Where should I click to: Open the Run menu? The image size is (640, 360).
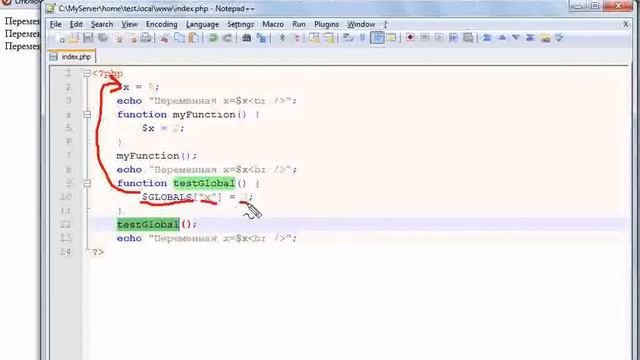tap(299, 24)
